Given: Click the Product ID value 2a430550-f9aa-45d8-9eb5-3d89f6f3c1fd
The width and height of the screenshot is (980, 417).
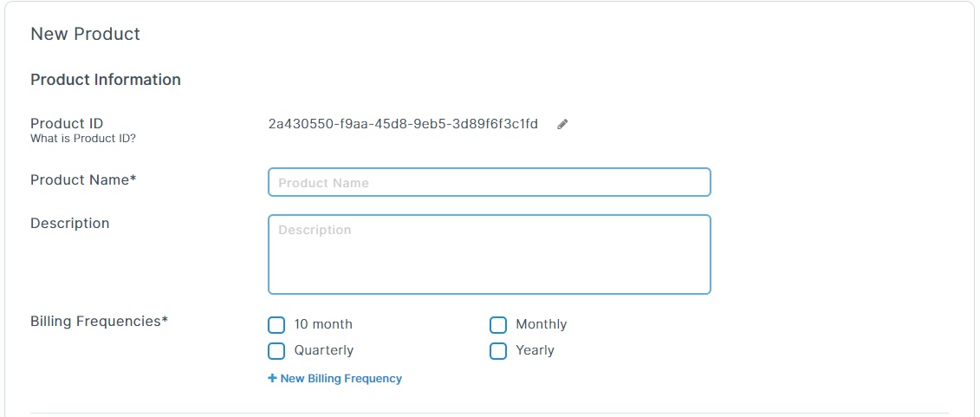Looking at the screenshot, I should click(403, 124).
